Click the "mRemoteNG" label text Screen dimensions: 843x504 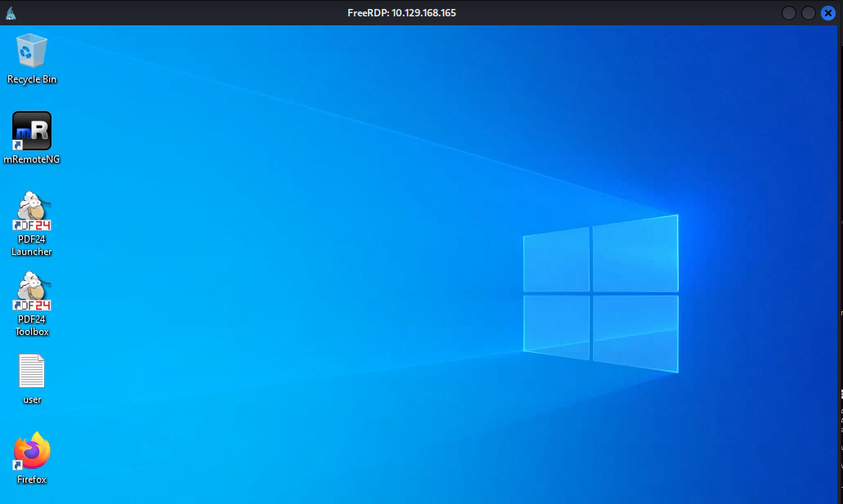tap(32, 159)
